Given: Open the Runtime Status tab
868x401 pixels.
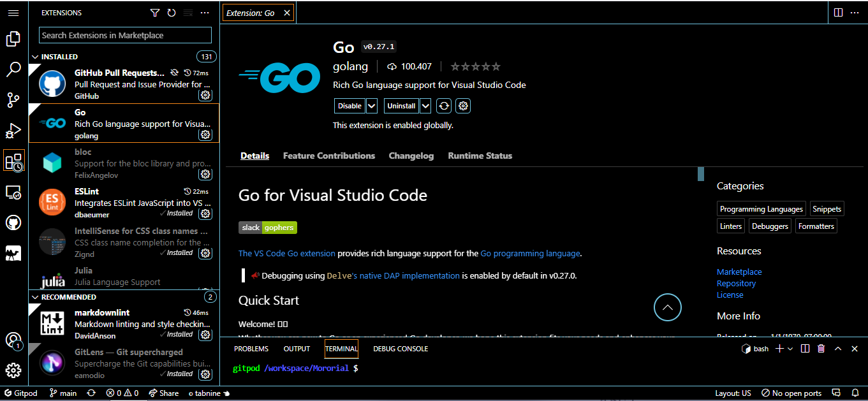Looking at the screenshot, I should 480,156.
